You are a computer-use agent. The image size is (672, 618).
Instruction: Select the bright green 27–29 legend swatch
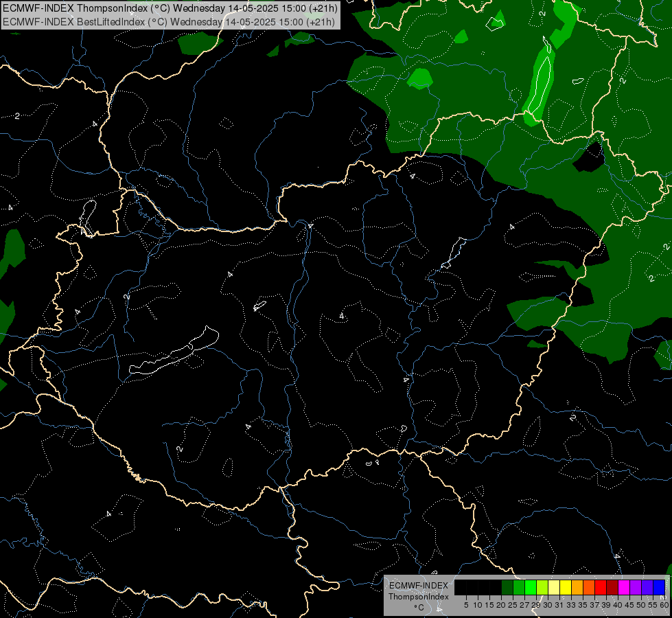[531, 587]
